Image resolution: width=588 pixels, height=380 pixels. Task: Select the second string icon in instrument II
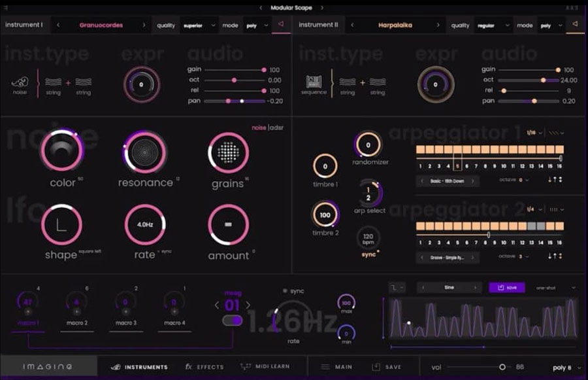(377, 82)
